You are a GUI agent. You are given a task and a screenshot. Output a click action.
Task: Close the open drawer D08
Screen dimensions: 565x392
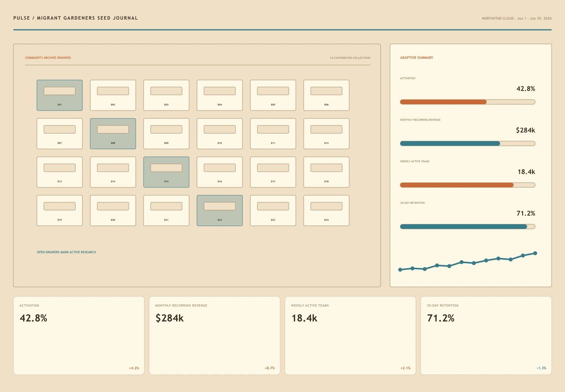pyautogui.click(x=113, y=134)
